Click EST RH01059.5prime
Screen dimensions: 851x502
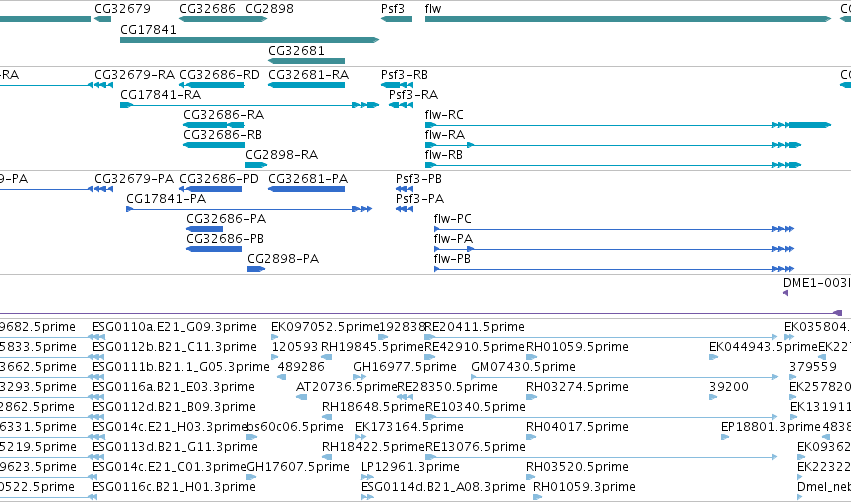[577, 347]
